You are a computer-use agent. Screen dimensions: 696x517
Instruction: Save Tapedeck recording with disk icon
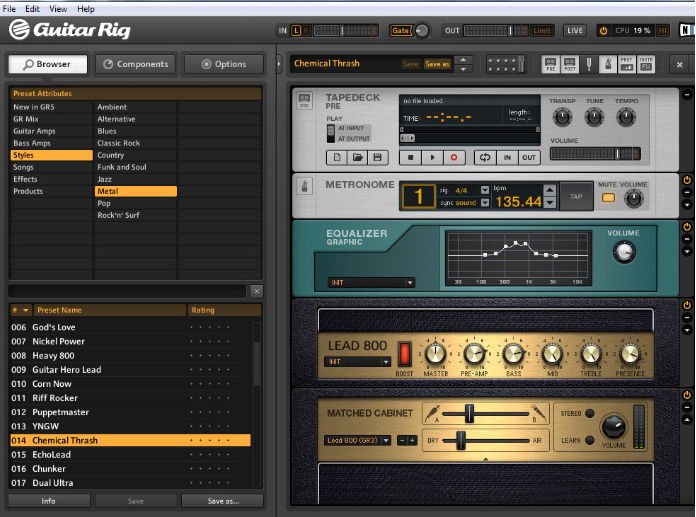click(x=377, y=158)
